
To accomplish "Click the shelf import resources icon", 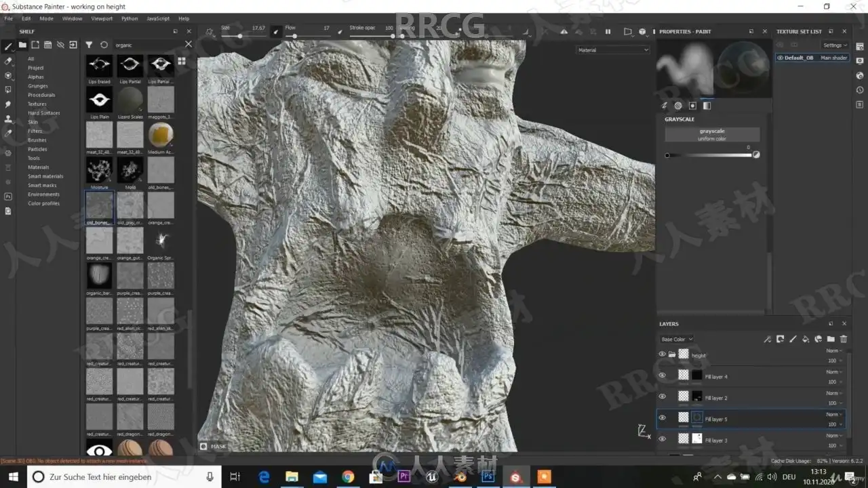I will tap(73, 45).
